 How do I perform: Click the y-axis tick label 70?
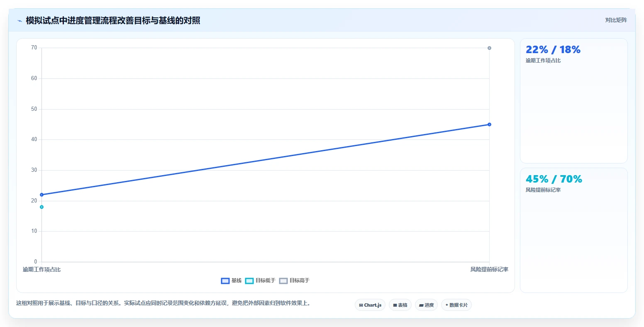point(34,48)
